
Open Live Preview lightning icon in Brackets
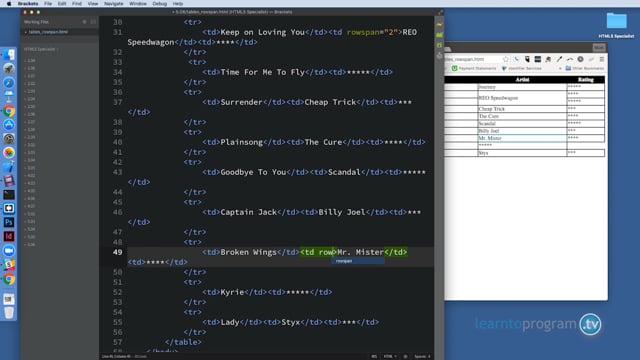[x=439, y=24]
